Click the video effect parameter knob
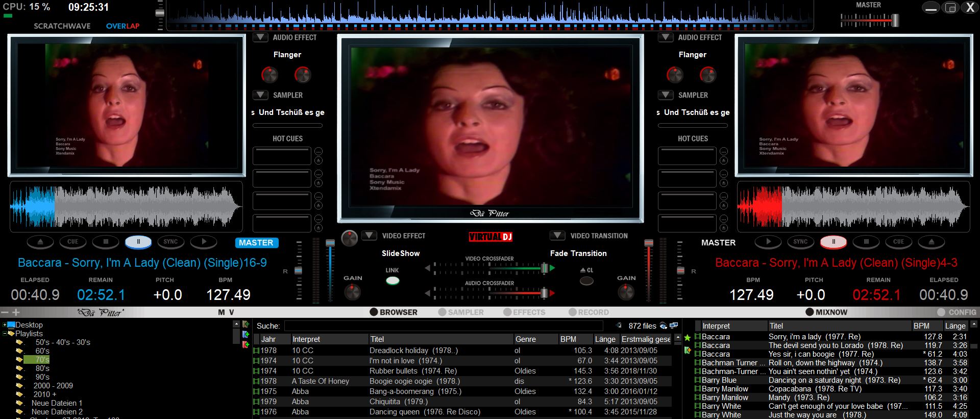 350,238
